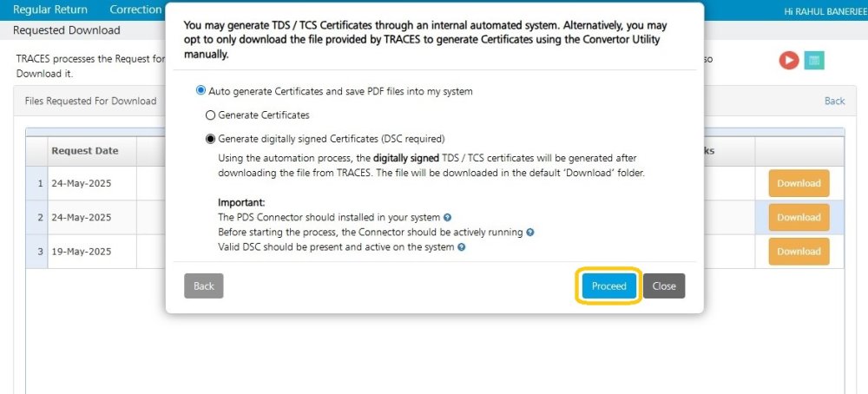Screen dimensions: 868x394
Task: Open help icon beside PDS Connector installed
Action: [448, 218]
